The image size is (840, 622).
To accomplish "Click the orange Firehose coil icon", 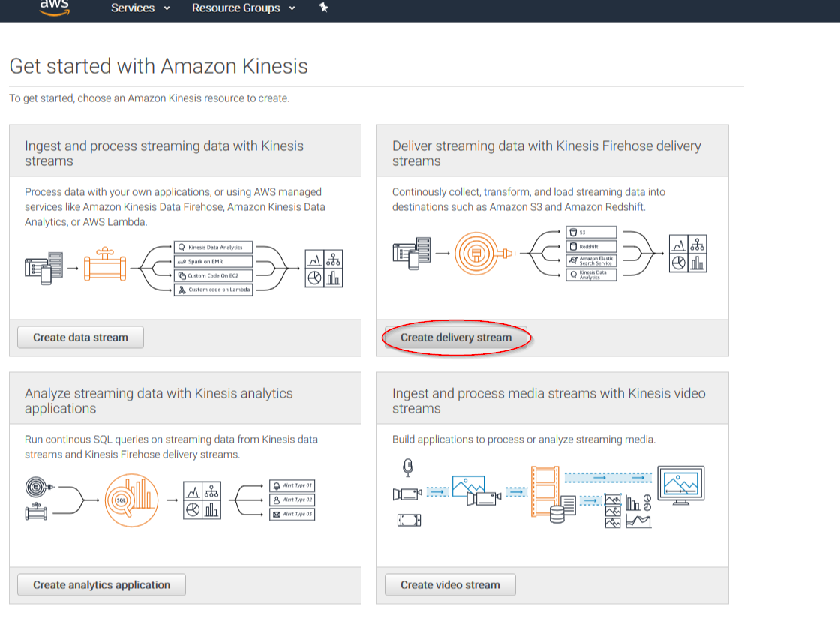I will click(x=484, y=254).
